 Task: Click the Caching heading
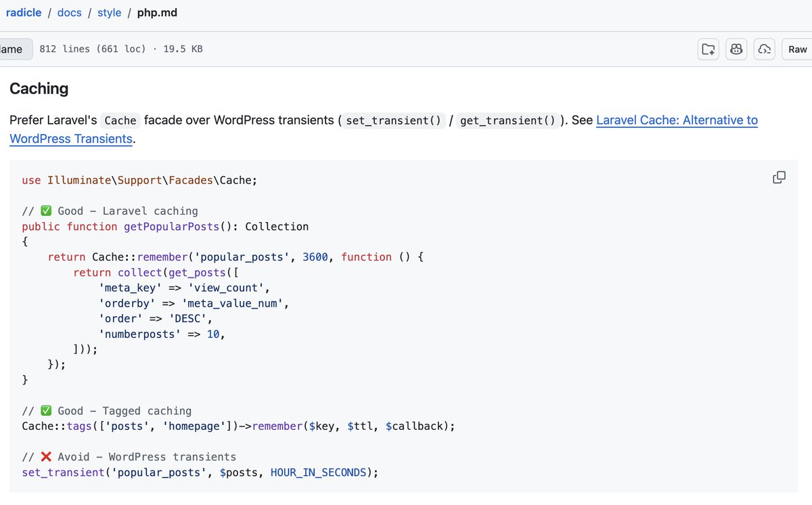click(39, 89)
